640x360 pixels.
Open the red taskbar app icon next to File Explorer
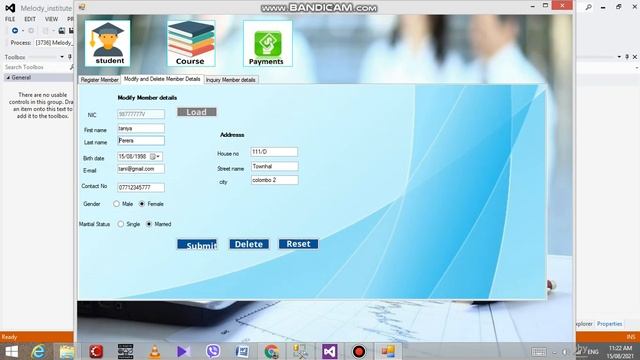pyautogui.click(x=96, y=351)
